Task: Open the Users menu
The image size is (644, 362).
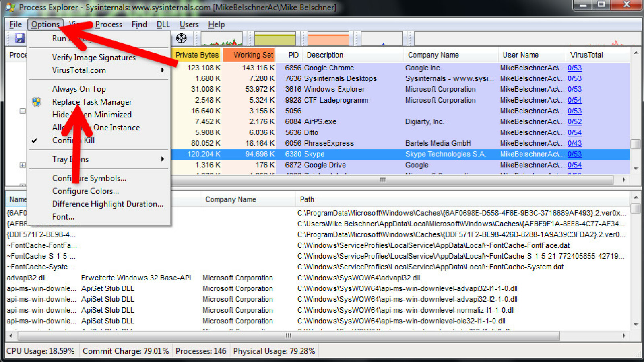Action: (x=189, y=24)
